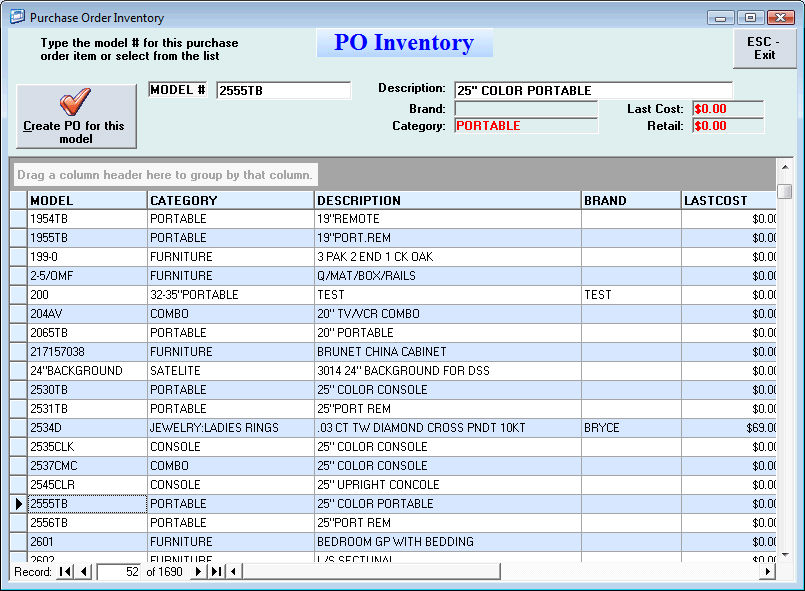
Task: Click the vertical scrollbar up arrow
Action: 784,167
